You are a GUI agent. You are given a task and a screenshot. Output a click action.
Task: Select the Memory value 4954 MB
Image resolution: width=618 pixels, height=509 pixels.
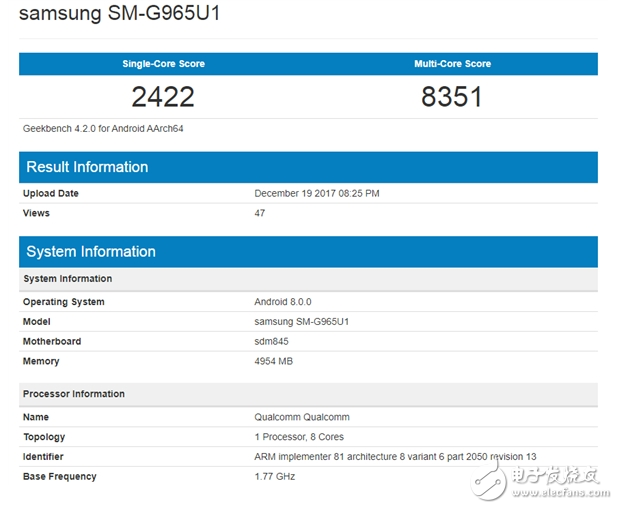(x=276, y=361)
